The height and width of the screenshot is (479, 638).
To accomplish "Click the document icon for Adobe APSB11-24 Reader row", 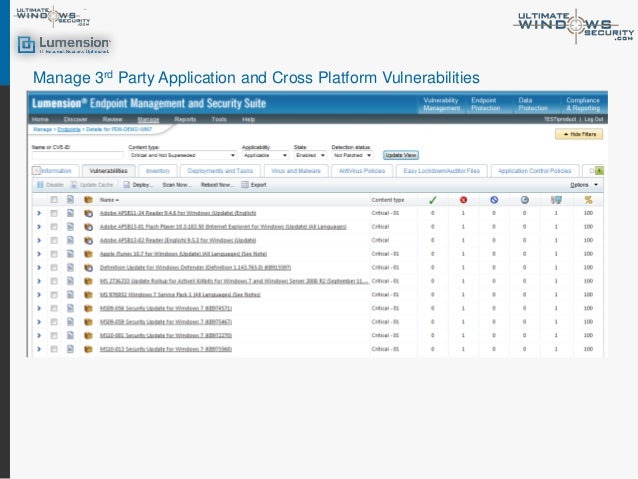I will pos(70,213).
